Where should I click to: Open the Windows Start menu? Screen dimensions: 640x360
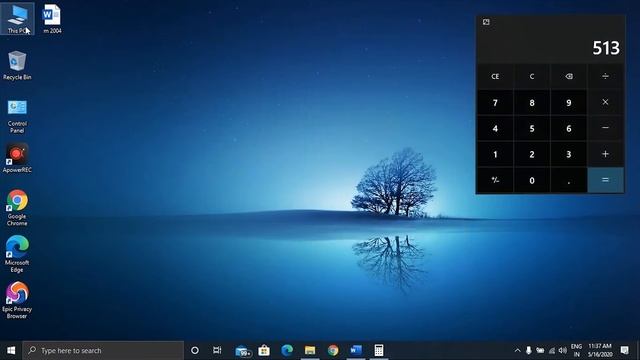point(11,350)
